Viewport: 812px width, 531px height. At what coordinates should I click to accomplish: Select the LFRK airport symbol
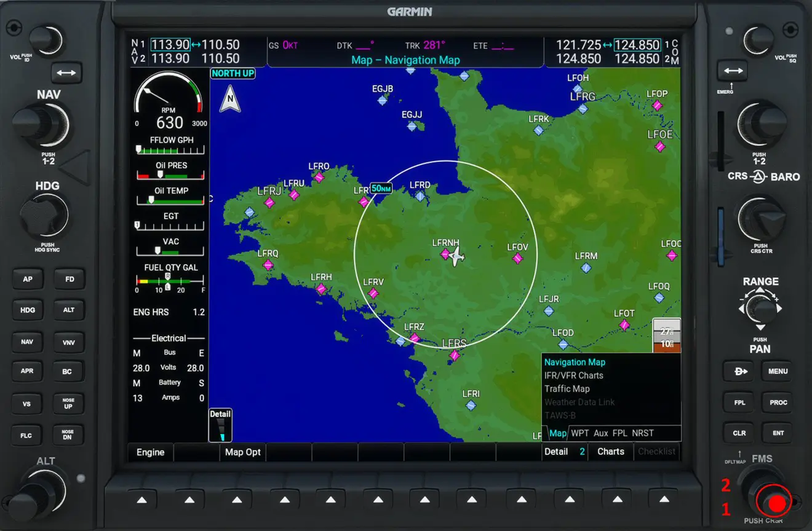[x=538, y=130]
